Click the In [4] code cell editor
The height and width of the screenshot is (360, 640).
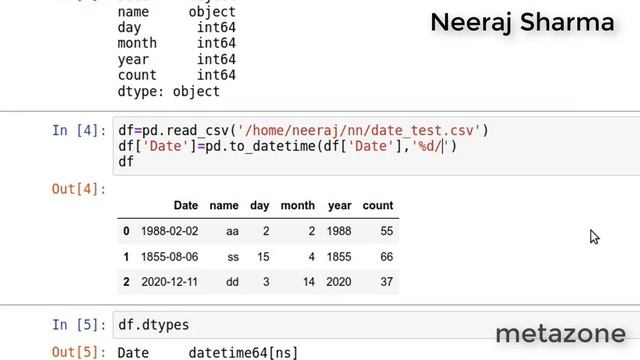pyautogui.click(x=376, y=146)
